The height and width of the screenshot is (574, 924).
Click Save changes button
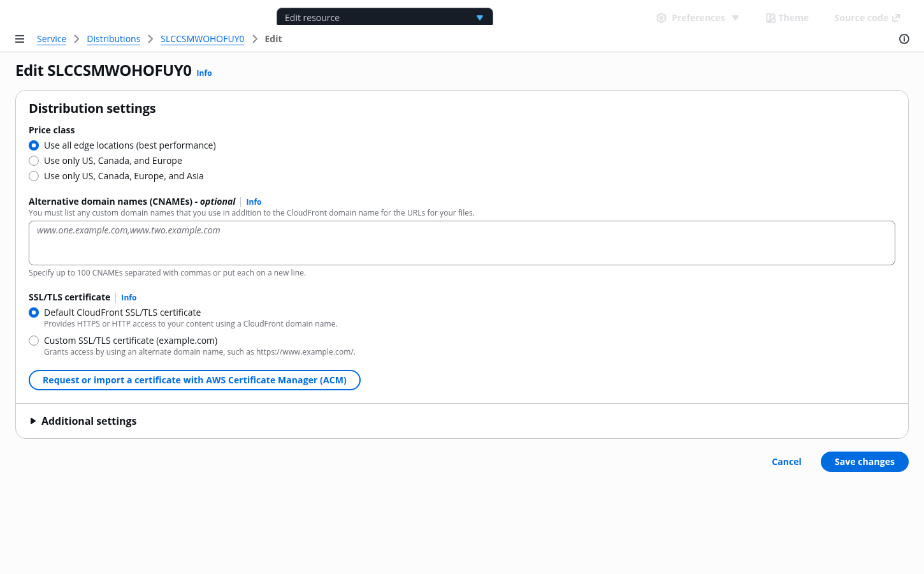point(864,462)
